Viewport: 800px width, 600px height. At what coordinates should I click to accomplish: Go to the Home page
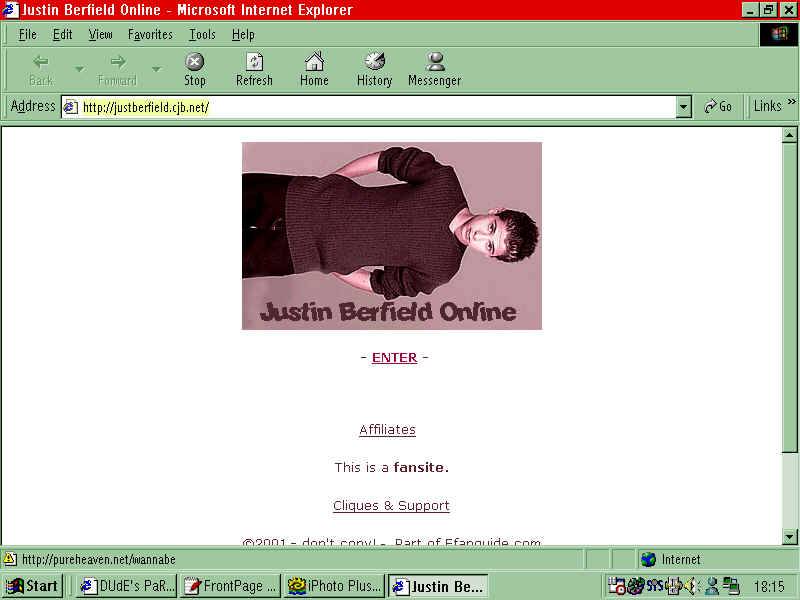tap(314, 69)
